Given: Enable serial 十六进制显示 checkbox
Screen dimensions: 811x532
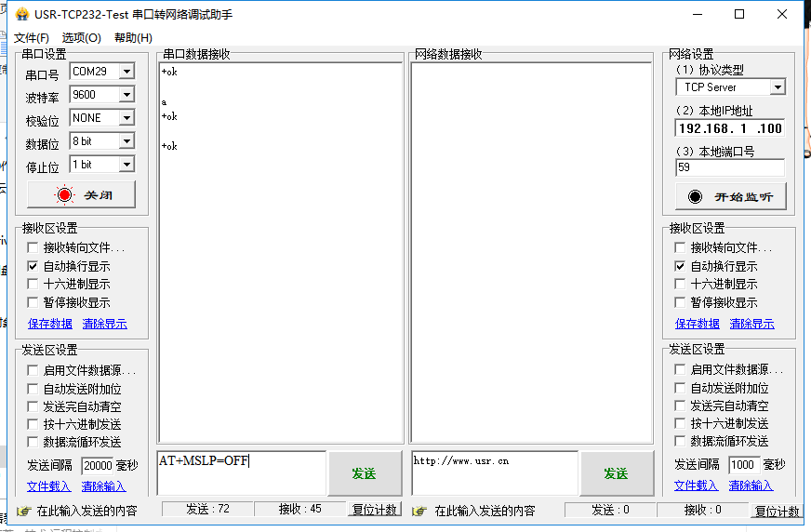Looking at the screenshot, I should pyautogui.click(x=33, y=284).
